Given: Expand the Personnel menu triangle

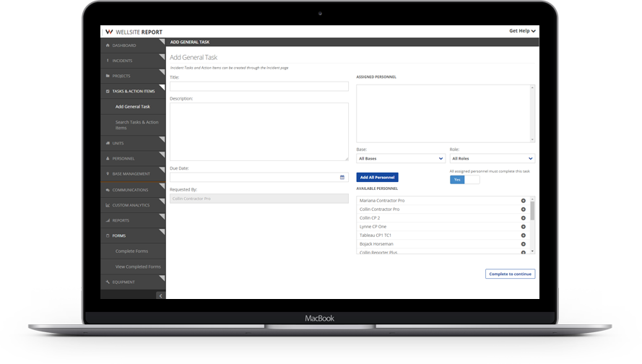Looking at the screenshot, I should coord(162,155).
